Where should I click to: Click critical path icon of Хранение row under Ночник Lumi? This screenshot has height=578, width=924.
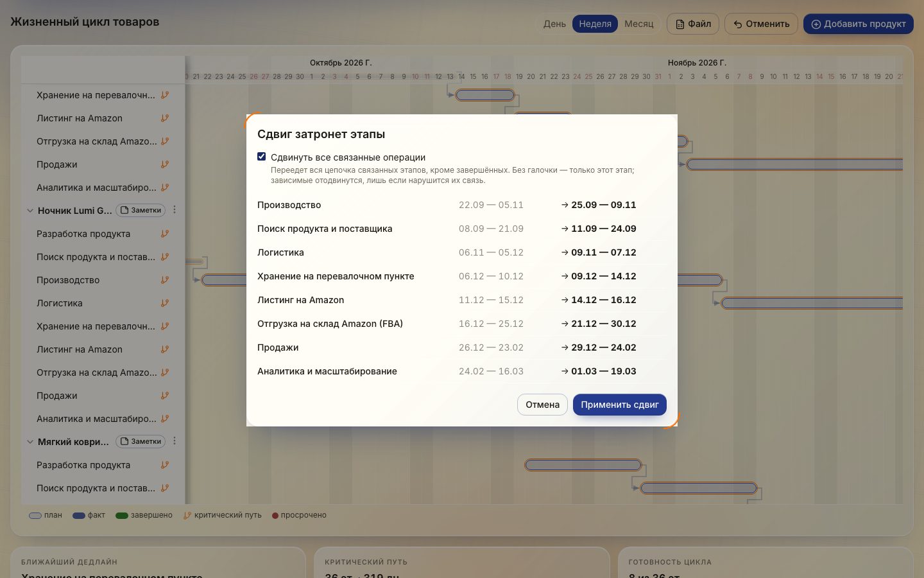(165, 326)
